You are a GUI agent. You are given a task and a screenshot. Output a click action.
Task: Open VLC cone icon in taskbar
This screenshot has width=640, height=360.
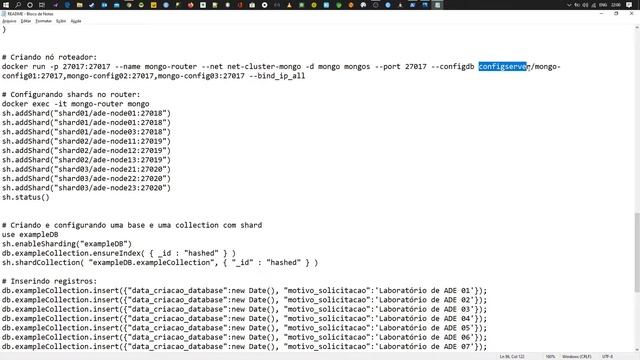(289, 5)
